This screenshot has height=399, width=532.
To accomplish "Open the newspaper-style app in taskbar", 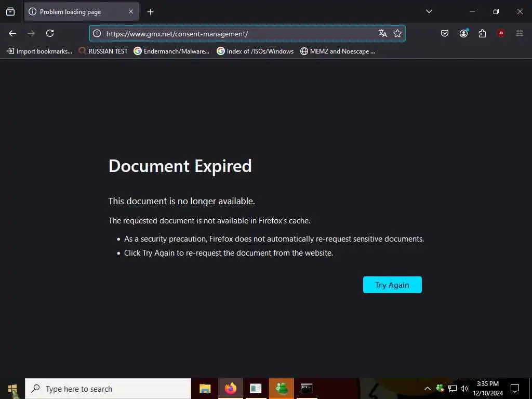I will tap(256, 389).
